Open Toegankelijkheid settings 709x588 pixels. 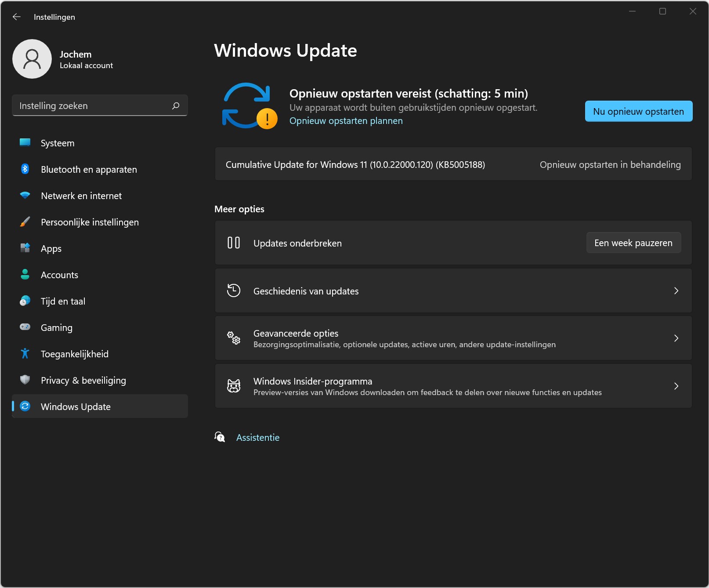point(75,354)
